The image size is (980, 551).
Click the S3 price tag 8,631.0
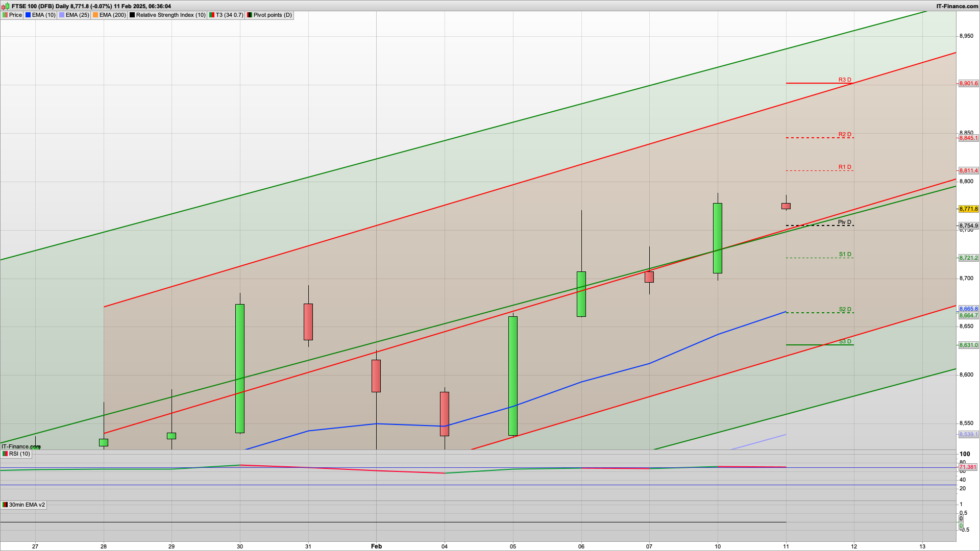click(x=968, y=345)
